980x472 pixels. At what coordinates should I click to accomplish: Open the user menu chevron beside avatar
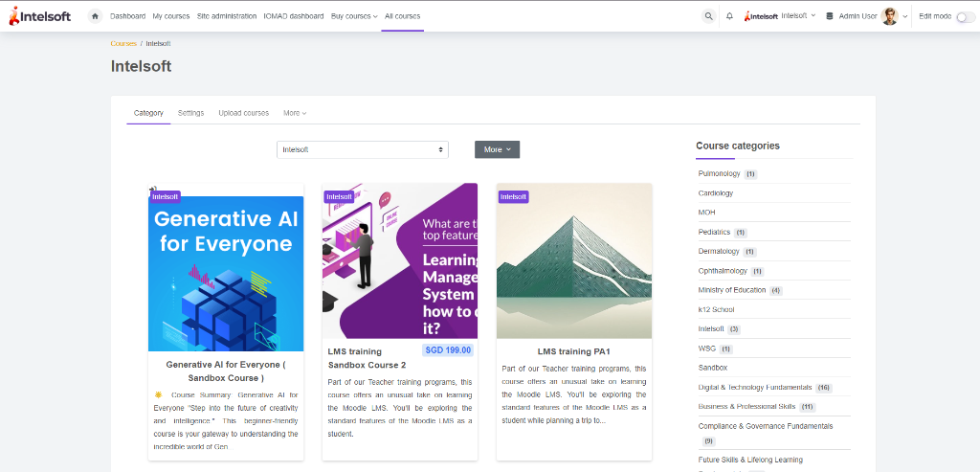pos(905,17)
